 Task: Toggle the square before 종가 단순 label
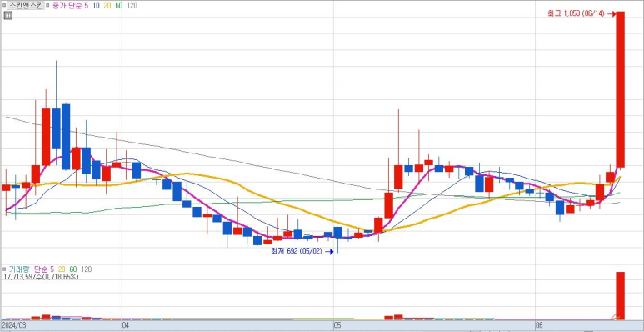tap(47, 6)
